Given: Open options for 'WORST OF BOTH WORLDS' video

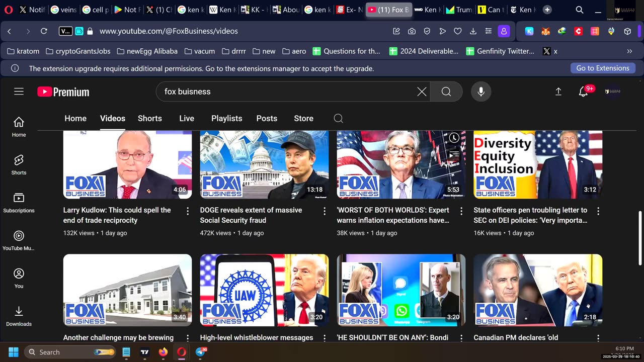Looking at the screenshot, I should (x=461, y=211).
